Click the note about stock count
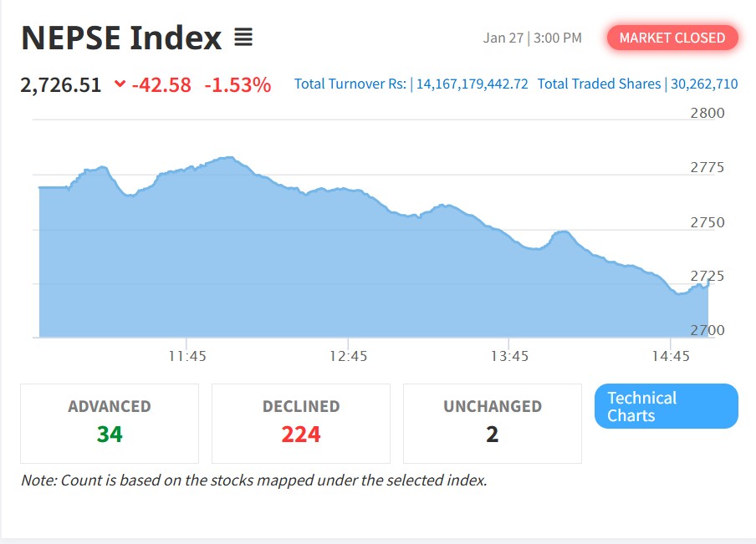 pos(253,480)
